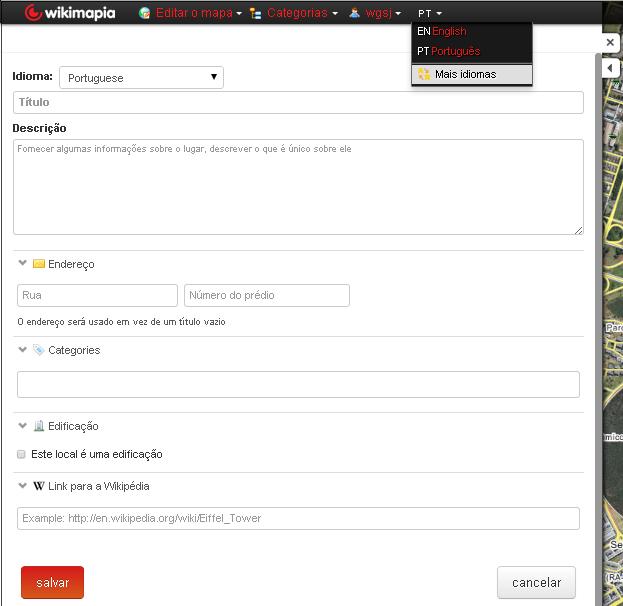This screenshot has width=623, height=606.
Task: Collapse the Endereço section
Action: click(x=23, y=264)
